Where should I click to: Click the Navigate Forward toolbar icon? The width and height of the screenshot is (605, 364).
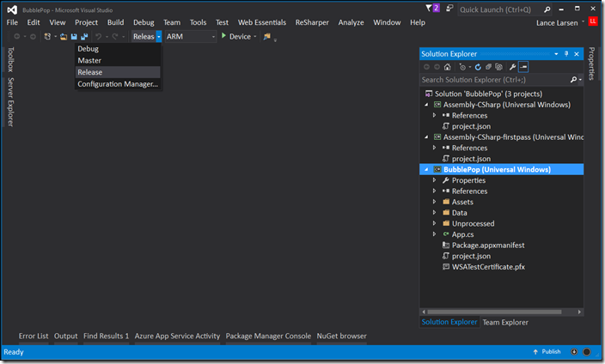pos(34,37)
